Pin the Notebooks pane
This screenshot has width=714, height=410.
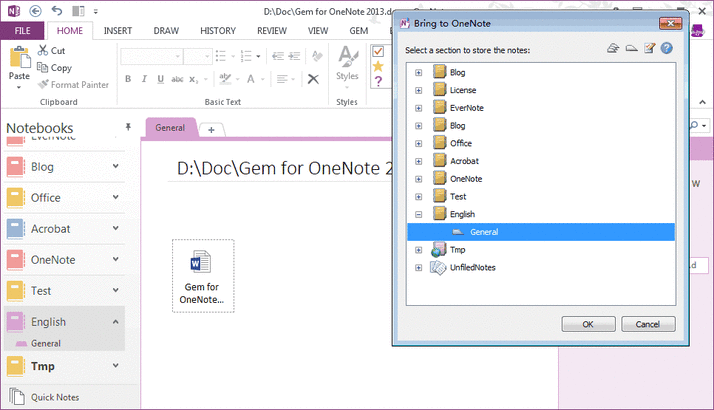point(128,127)
